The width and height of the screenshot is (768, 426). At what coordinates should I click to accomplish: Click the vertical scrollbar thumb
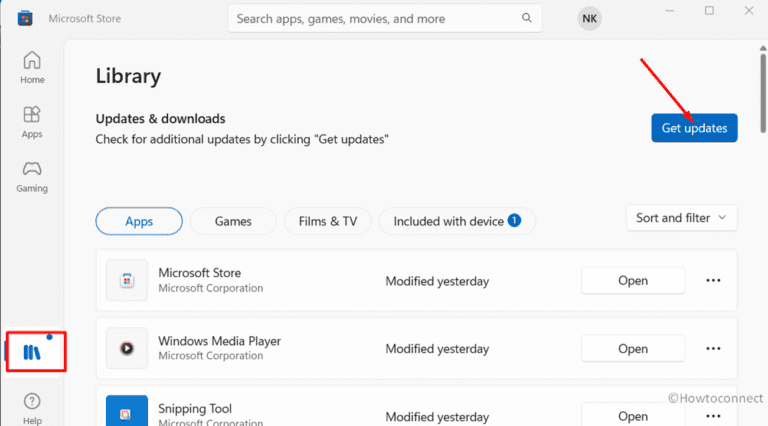pos(763,93)
